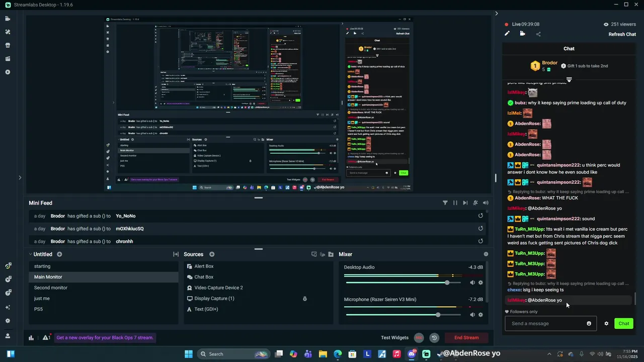Open the App Store icon in sidebar
The image size is (644, 362).
click(x=8, y=45)
